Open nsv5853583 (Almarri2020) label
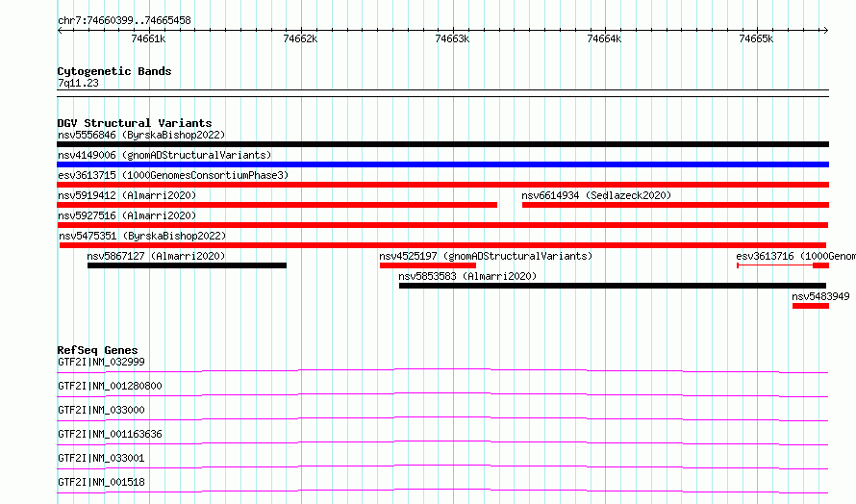856x504 pixels. tap(467, 276)
